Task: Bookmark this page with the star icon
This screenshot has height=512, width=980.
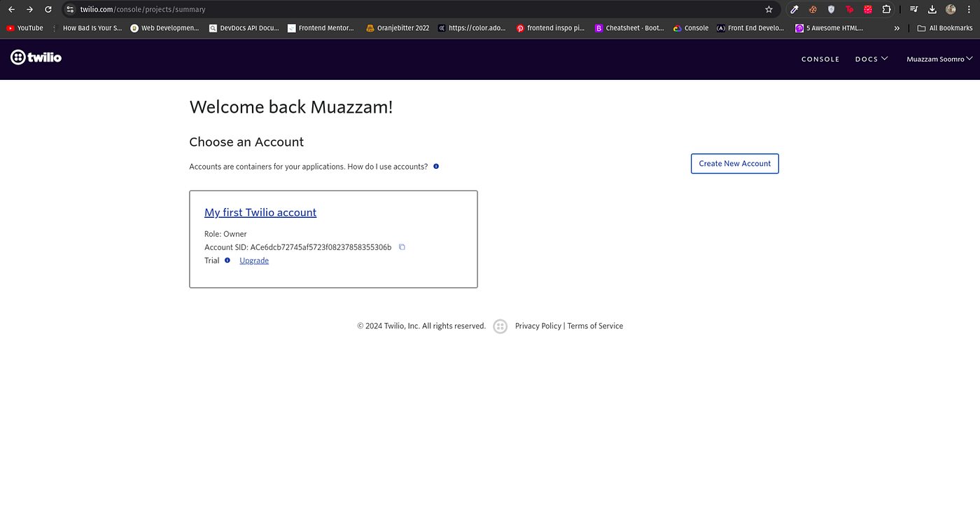Action: tap(769, 9)
